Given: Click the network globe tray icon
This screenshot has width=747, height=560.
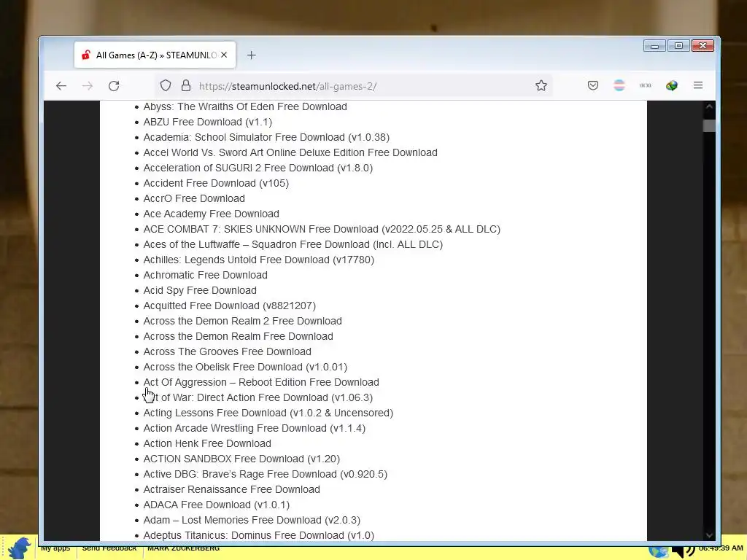Looking at the screenshot, I should [x=659, y=550].
